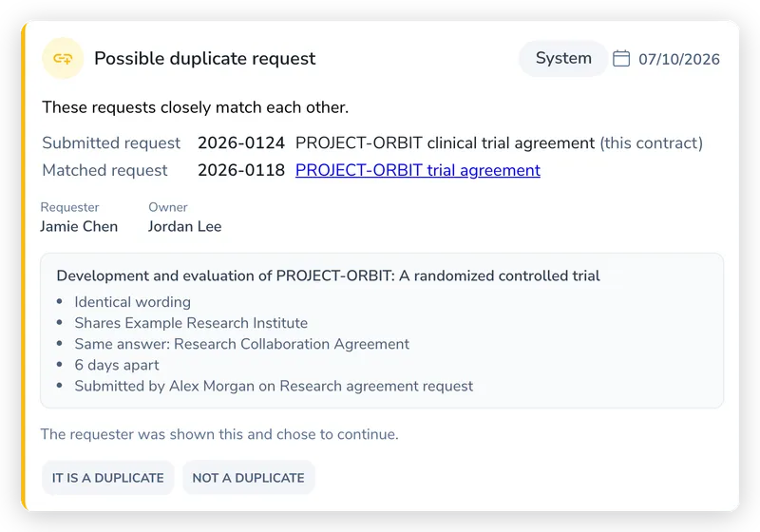Click the calendar icon beside the date

(x=621, y=59)
